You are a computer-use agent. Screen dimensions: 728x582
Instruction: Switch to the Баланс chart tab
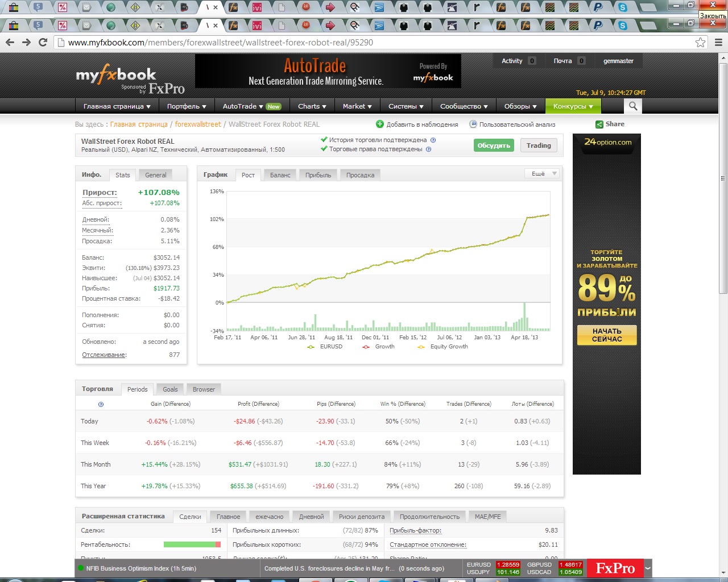tap(280, 175)
